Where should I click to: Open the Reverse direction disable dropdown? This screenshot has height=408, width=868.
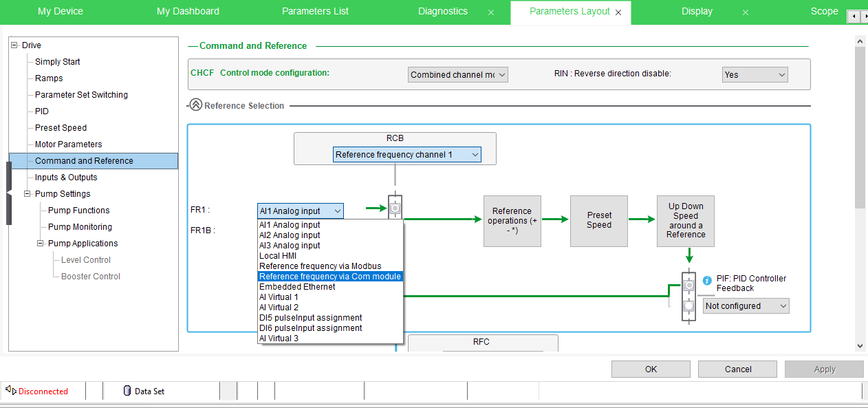click(x=755, y=75)
